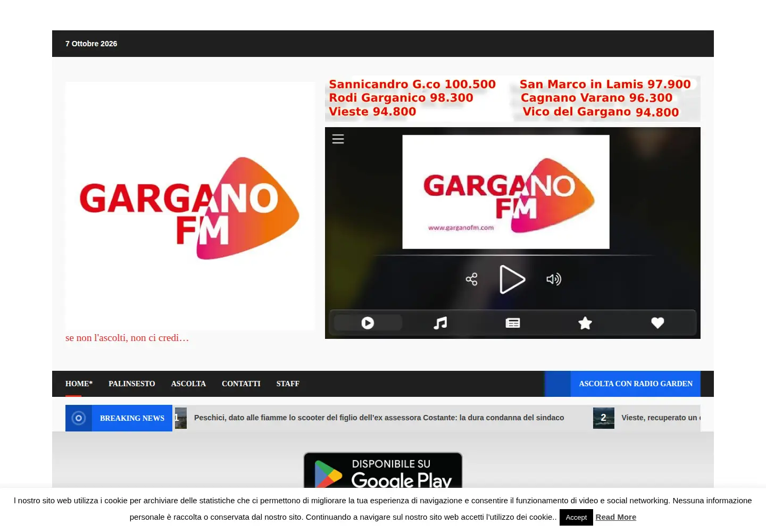Open the music note tab in player
Image resolution: width=766 pixels, height=532 pixels.
[440, 323]
